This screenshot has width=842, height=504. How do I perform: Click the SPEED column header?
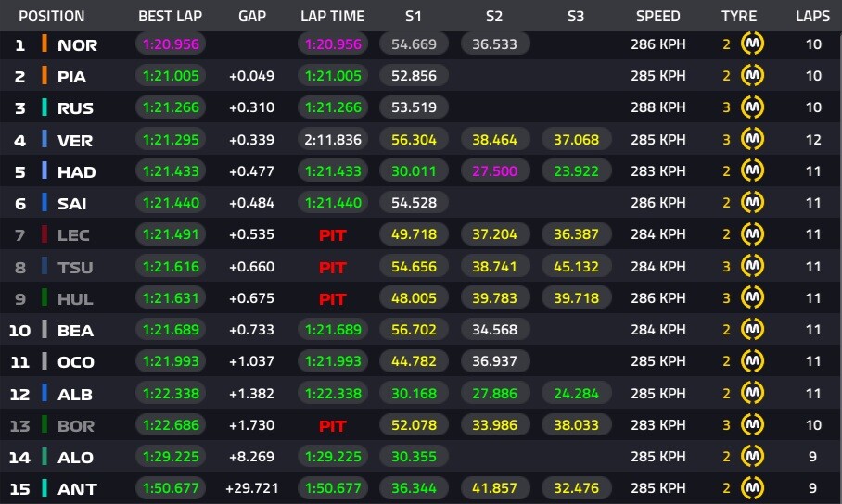(x=657, y=16)
